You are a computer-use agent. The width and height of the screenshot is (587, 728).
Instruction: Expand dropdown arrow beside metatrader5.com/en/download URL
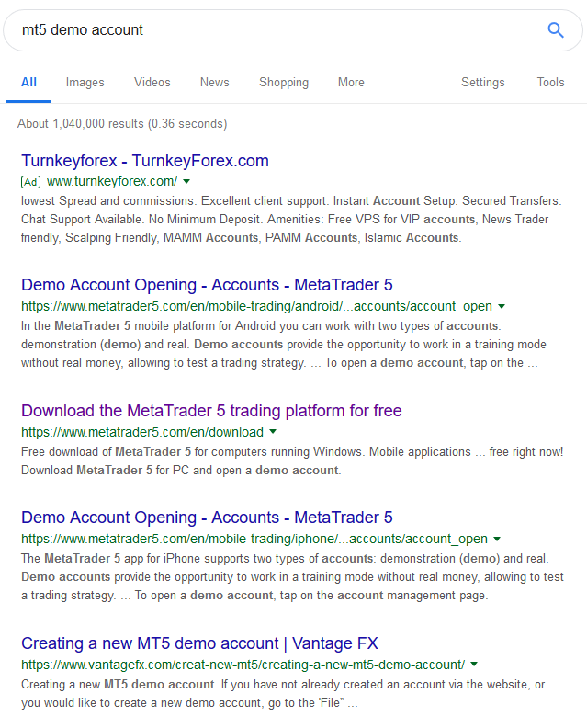pyautogui.click(x=273, y=432)
